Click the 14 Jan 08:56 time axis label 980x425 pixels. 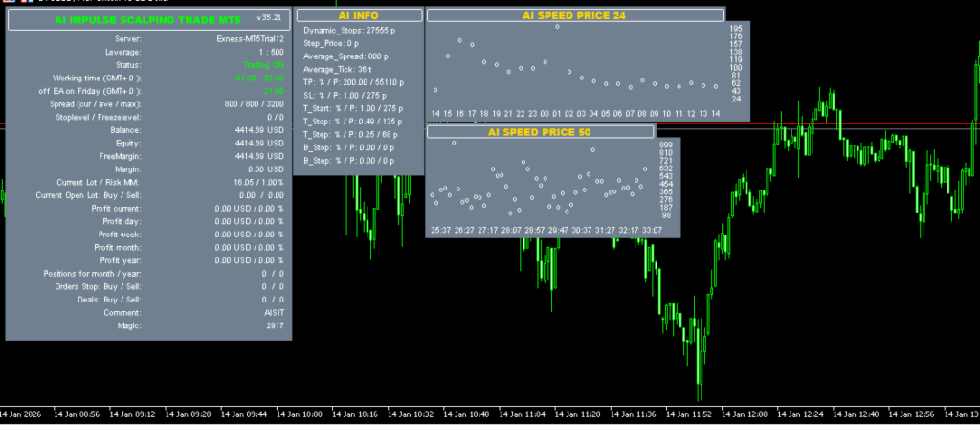(77, 414)
